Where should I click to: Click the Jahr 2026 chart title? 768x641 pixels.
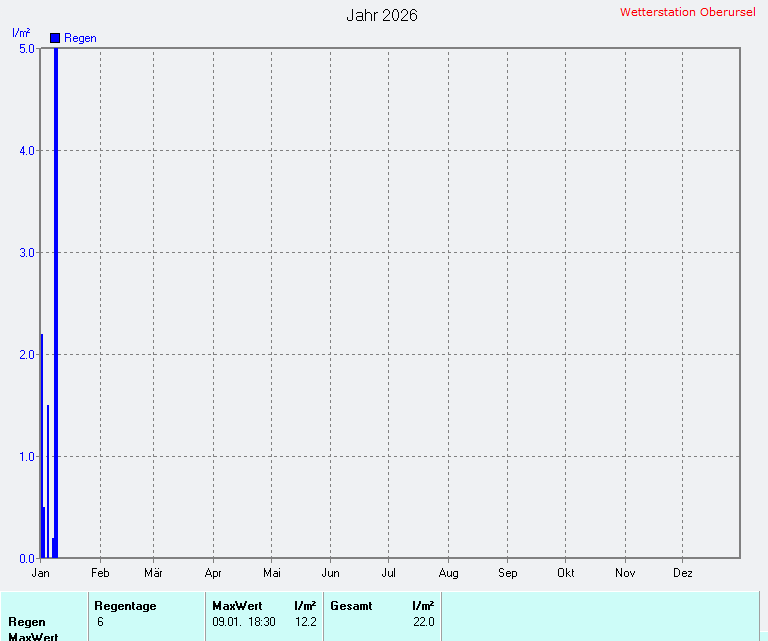382,15
